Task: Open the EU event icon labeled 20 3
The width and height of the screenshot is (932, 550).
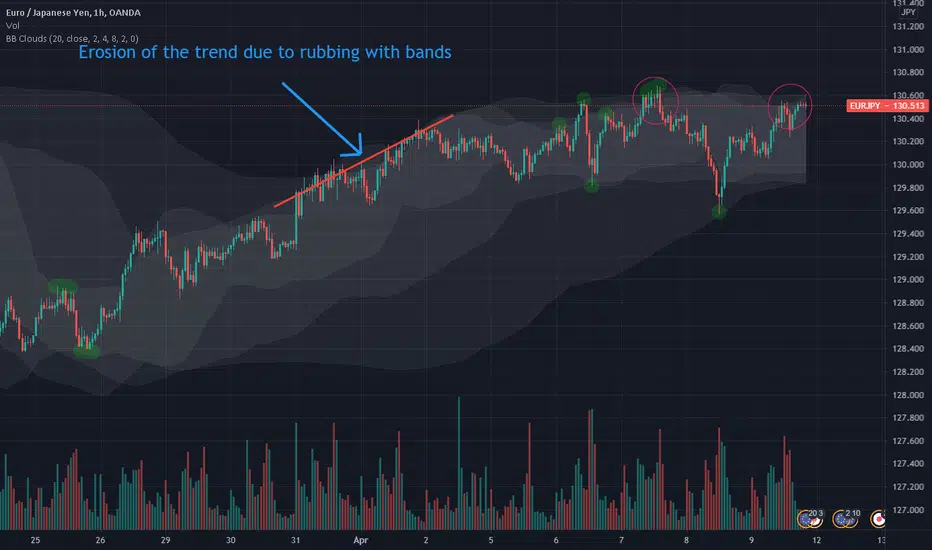Action: click(810, 518)
